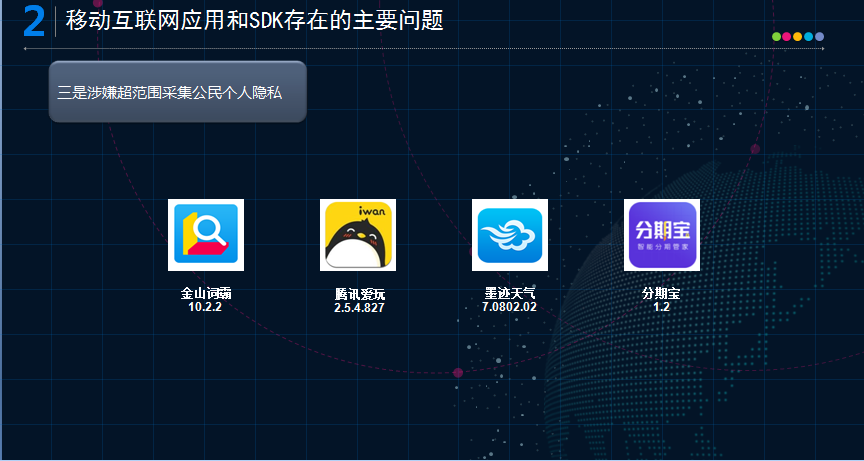Click the 腾讯爱玩 name label

pyautogui.click(x=359, y=295)
